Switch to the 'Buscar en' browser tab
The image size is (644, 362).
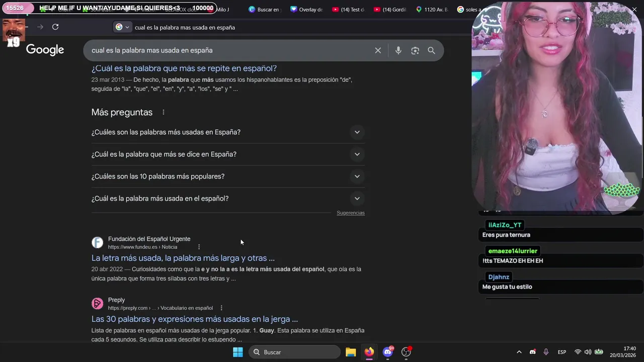pyautogui.click(x=265, y=10)
